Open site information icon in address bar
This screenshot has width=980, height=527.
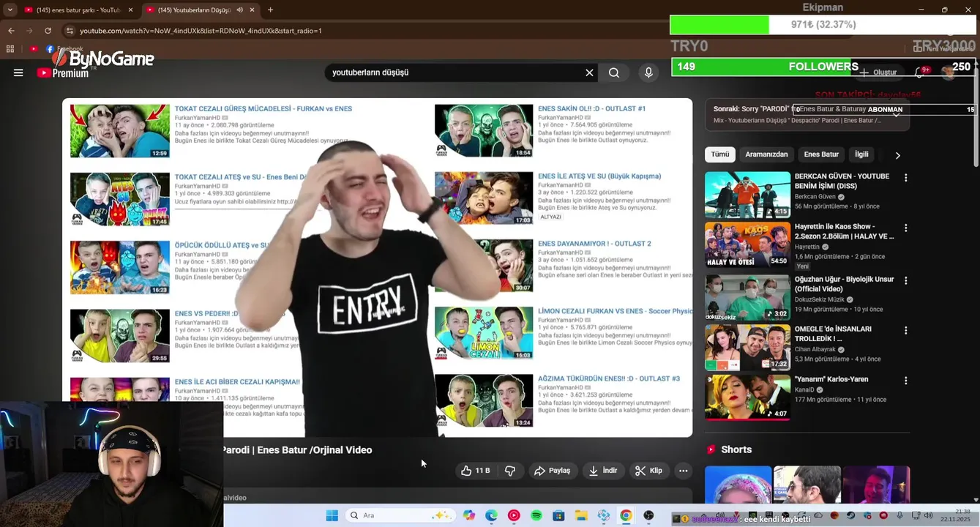70,31
